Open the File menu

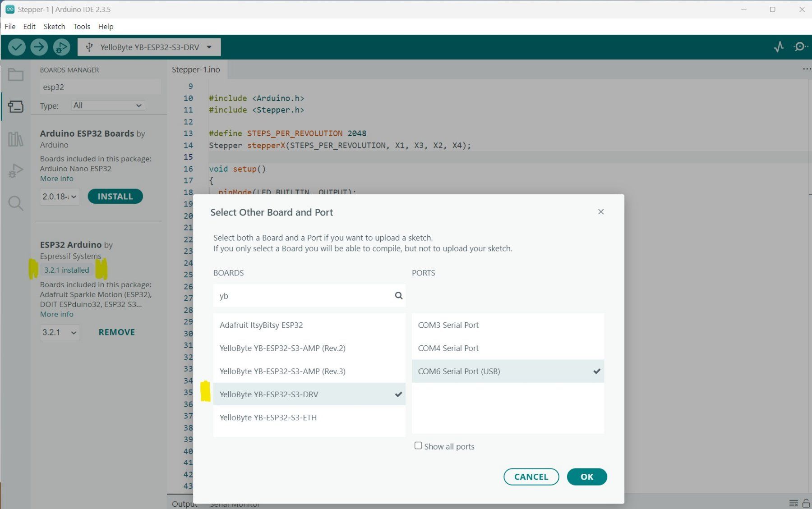tap(10, 27)
